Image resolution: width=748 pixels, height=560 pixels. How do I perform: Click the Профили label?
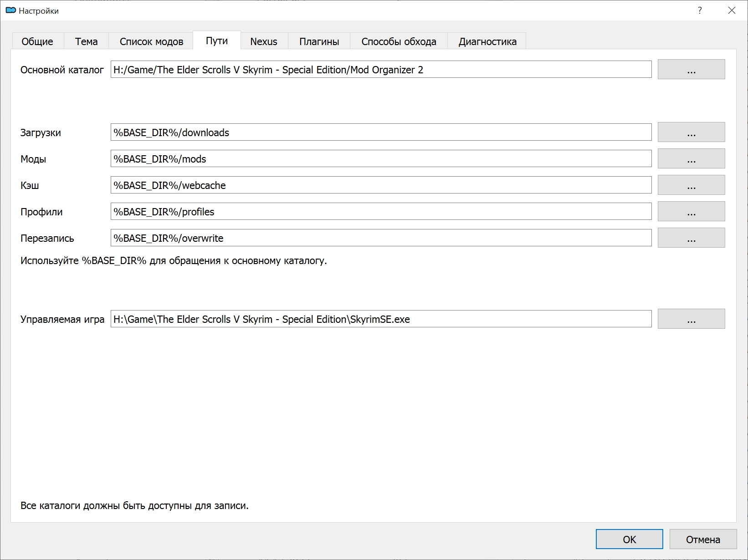coord(41,212)
